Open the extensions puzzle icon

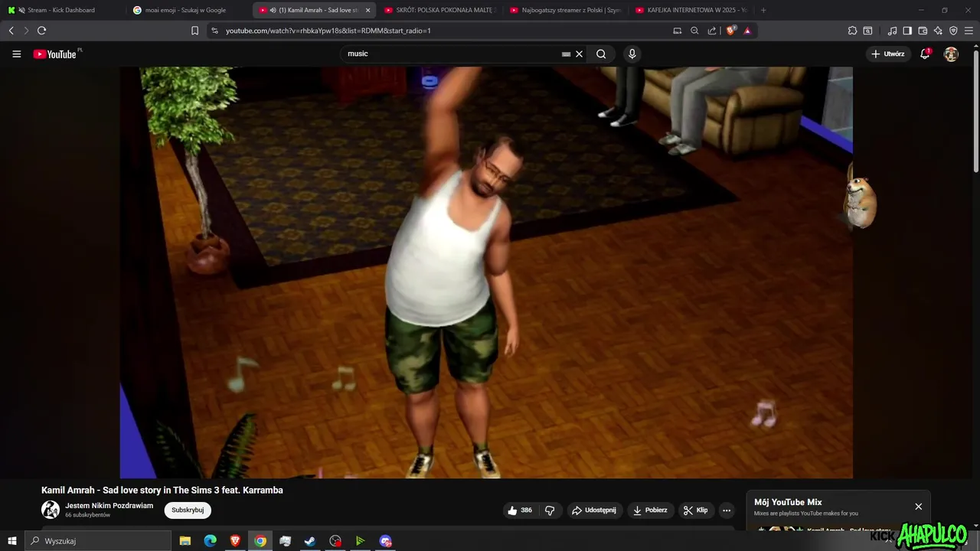point(852,31)
